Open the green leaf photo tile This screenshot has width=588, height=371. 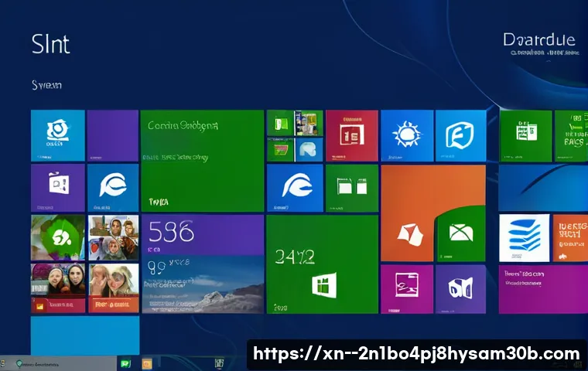[x=58, y=237]
